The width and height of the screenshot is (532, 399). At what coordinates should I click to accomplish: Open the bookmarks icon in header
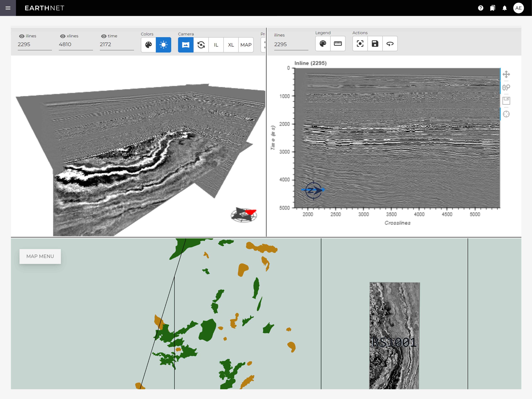pos(493,8)
